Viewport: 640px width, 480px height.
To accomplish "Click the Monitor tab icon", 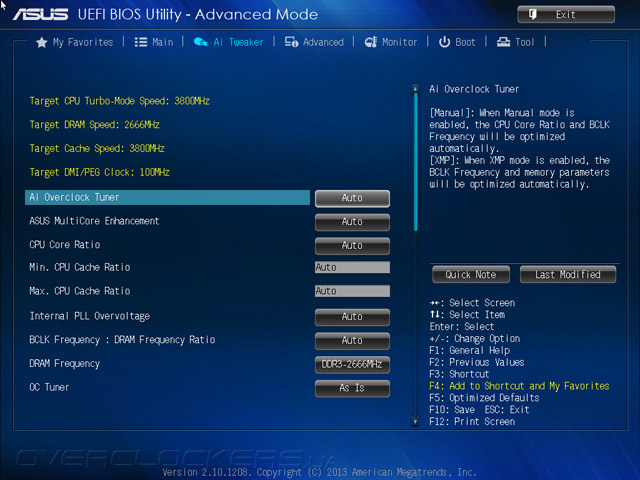I will coord(371,42).
